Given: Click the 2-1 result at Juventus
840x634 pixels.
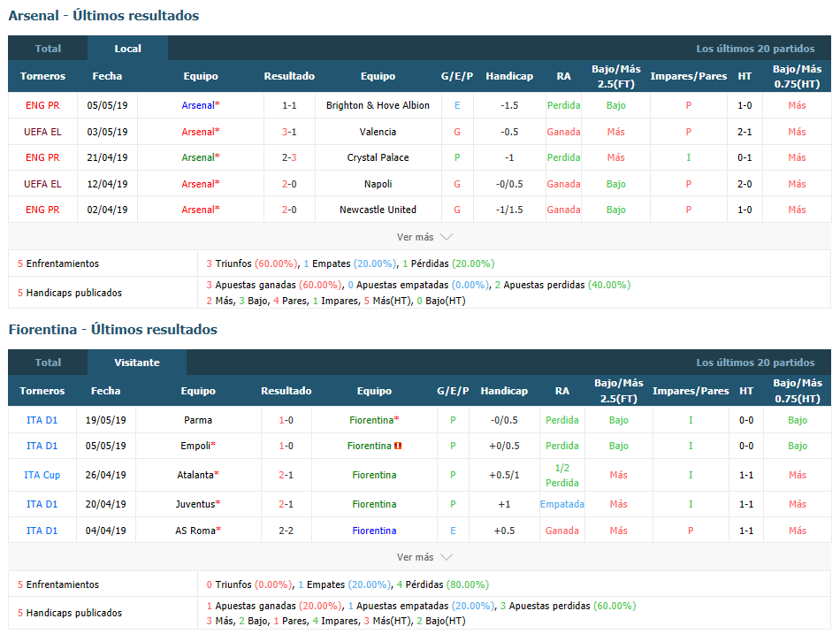Looking at the screenshot, I should tap(286, 504).
